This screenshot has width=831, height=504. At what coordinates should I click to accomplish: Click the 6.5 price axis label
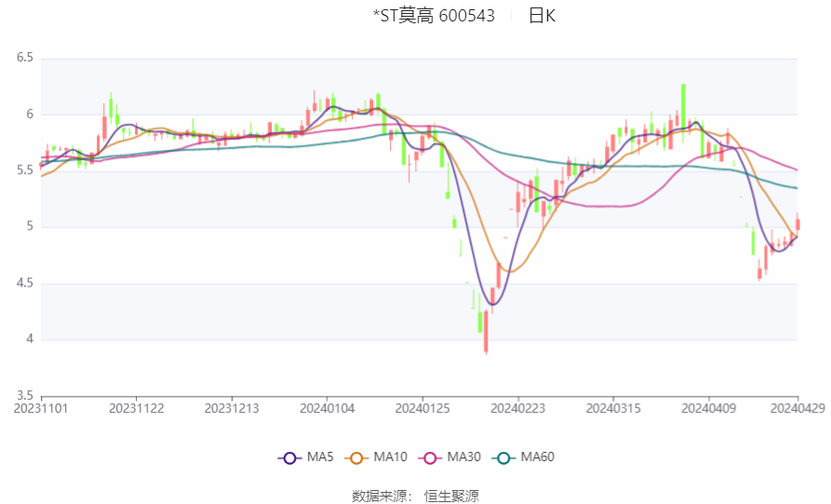coord(25,58)
